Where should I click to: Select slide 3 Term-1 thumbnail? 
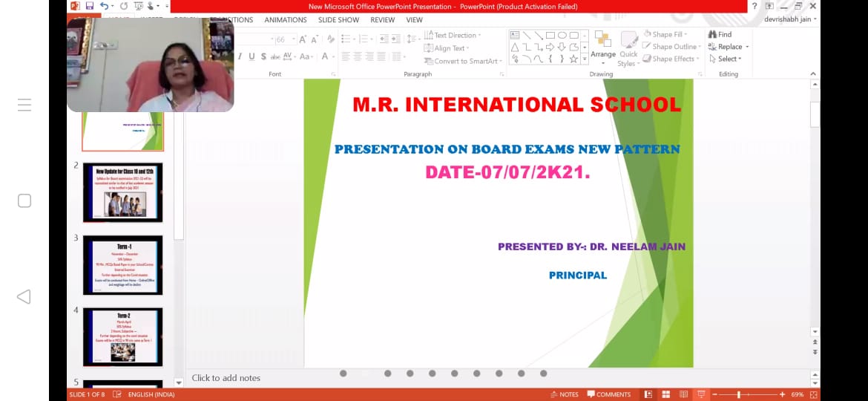(x=122, y=265)
